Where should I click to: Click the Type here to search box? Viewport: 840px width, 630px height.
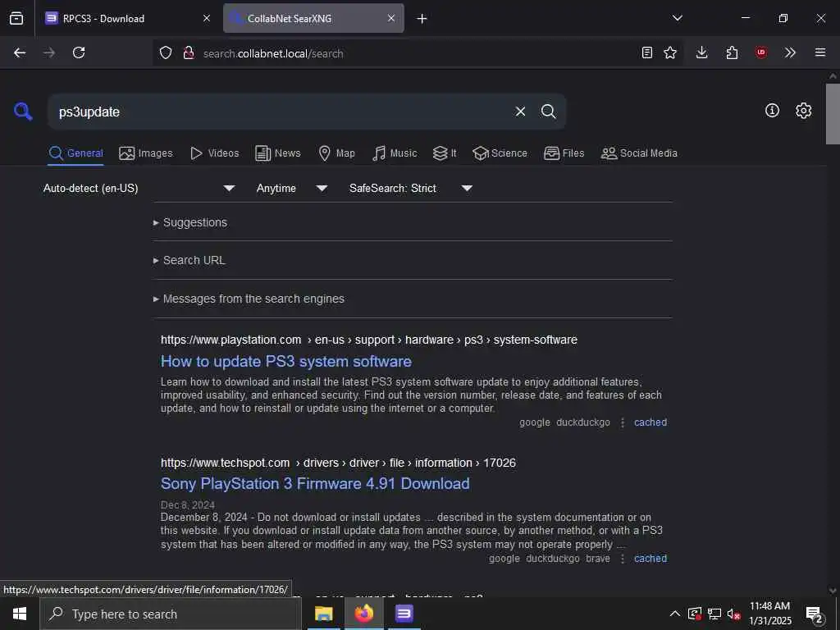[x=171, y=614]
